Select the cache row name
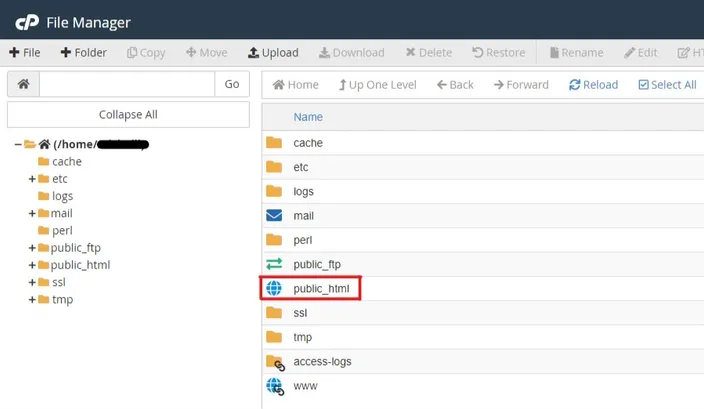The height and width of the screenshot is (409, 704). (x=308, y=143)
